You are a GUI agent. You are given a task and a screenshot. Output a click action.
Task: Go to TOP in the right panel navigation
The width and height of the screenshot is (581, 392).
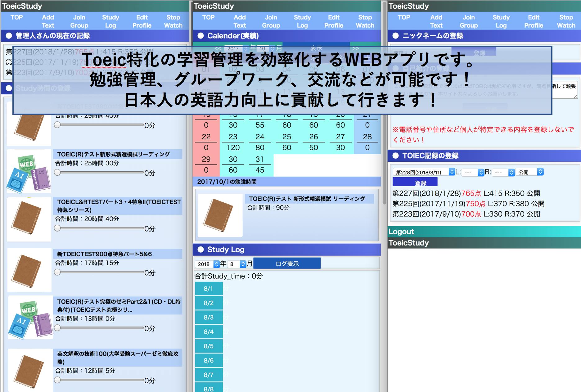(x=404, y=17)
